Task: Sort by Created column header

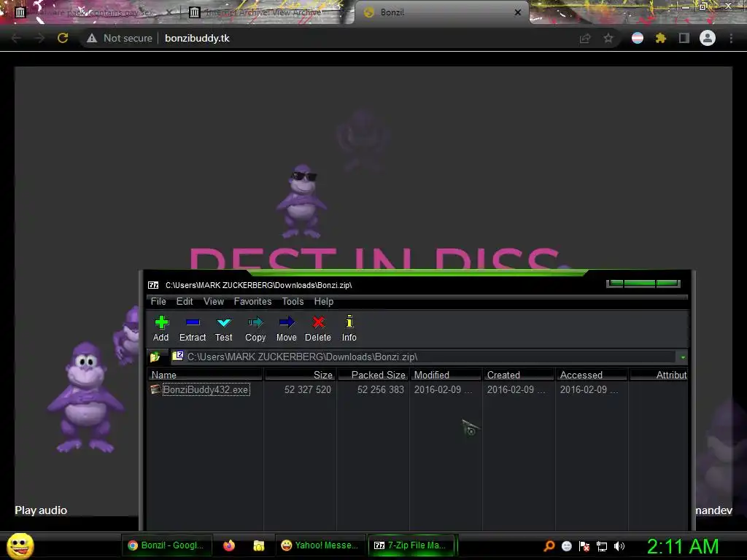Action: (x=519, y=375)
